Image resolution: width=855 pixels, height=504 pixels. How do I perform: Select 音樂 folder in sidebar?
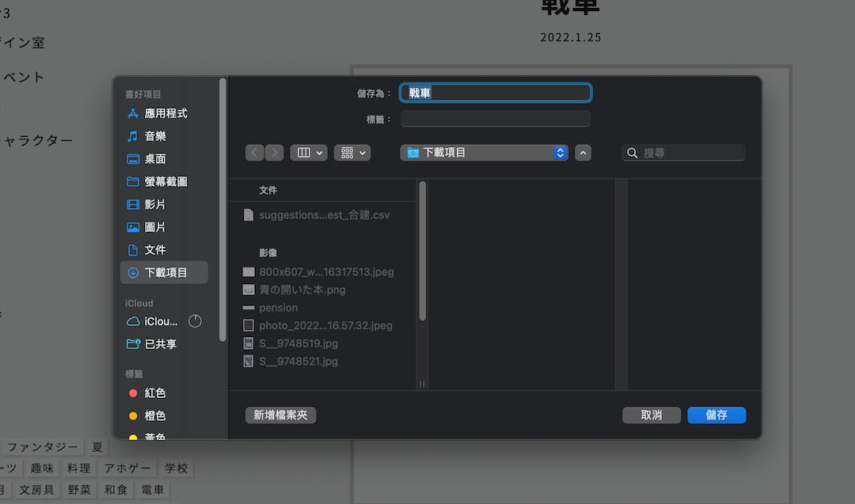(155, 136)
